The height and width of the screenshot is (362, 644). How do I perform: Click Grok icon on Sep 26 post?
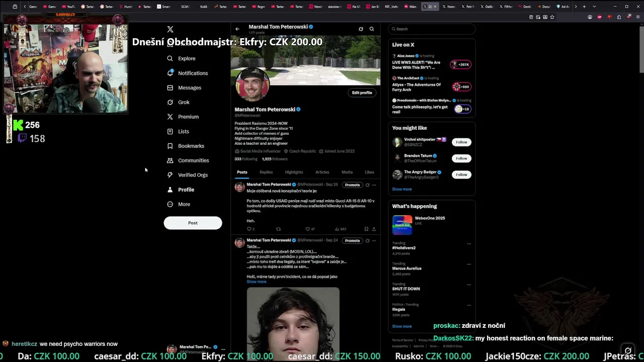(x=367, y=185)
